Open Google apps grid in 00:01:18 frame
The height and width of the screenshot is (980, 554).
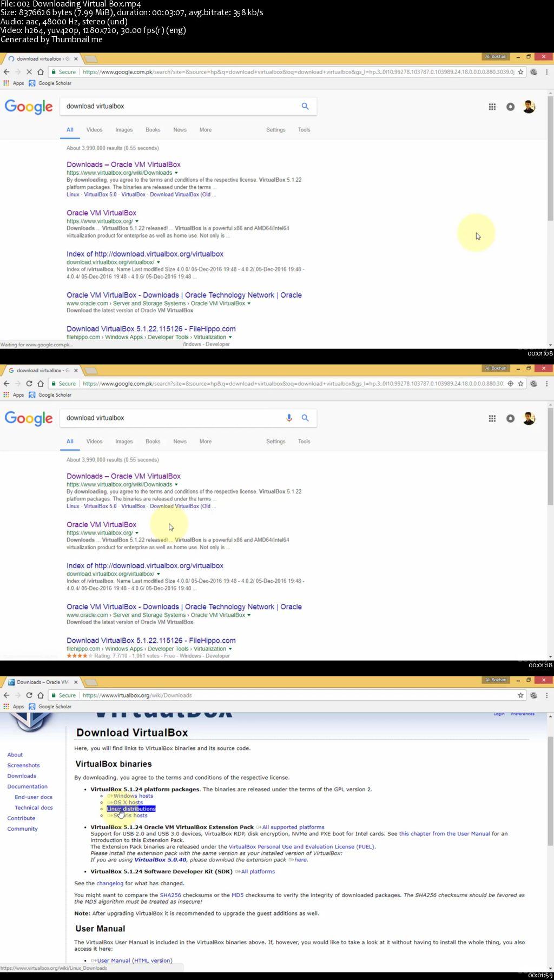[x=492, y=418]
